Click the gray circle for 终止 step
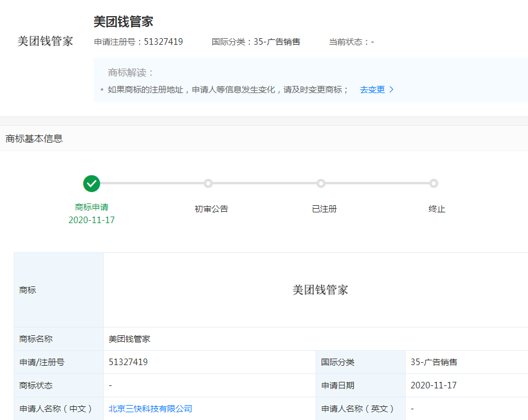Image resolution: width=528 pixels, height=420 pixels. (x=434, y=183)
